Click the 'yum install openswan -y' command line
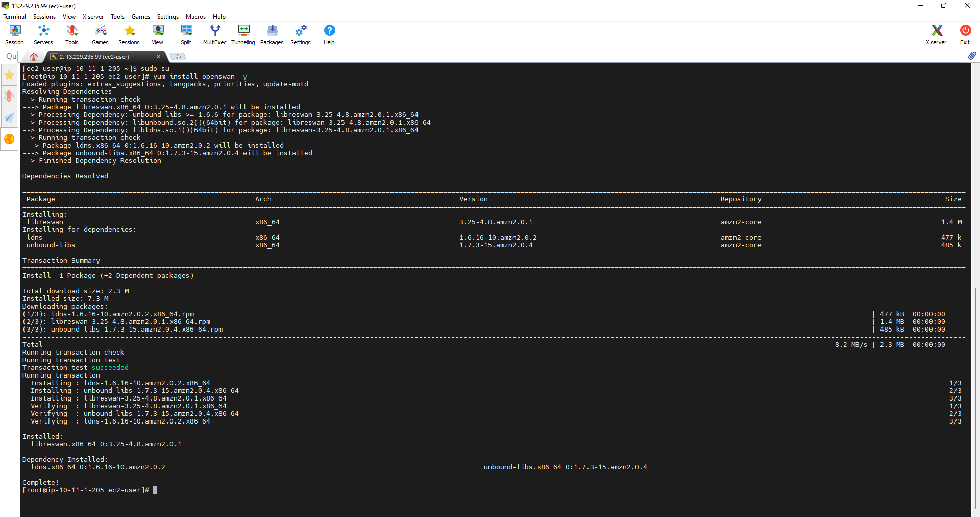Image resolution: width=980 pixels, height=517 pixels. [200, 77]
